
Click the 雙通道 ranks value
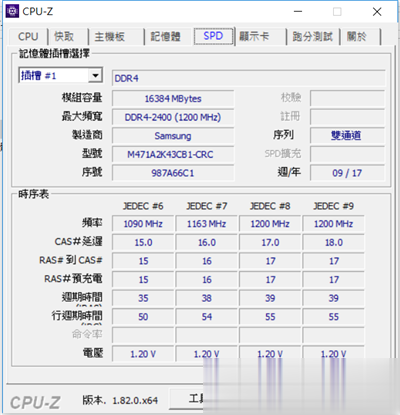347,136
